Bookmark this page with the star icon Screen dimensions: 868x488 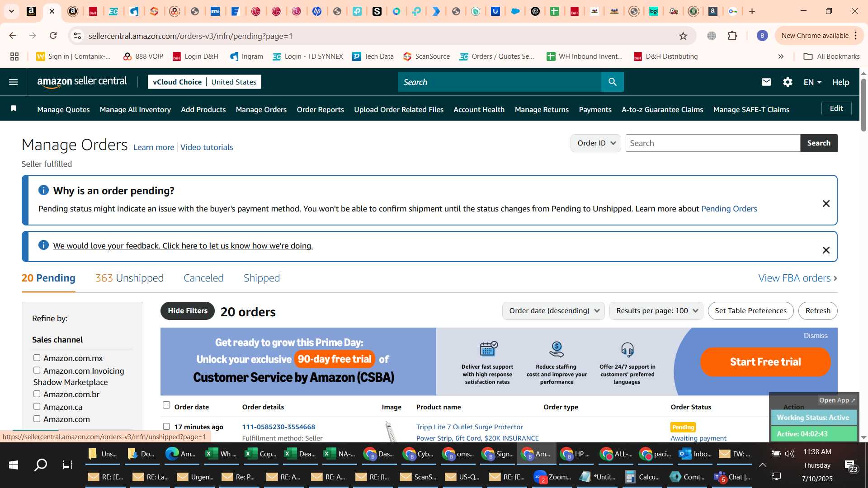tap(683, 36)
